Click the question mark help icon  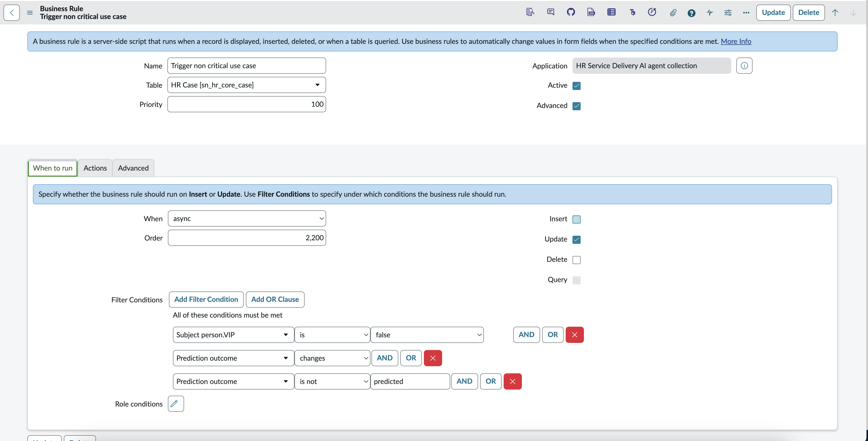692,13
